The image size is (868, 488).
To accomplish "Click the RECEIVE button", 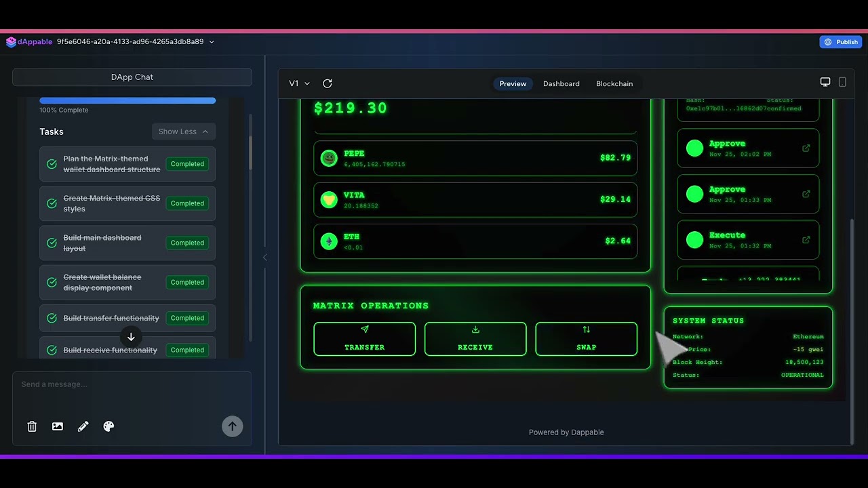I will [475, 339].
